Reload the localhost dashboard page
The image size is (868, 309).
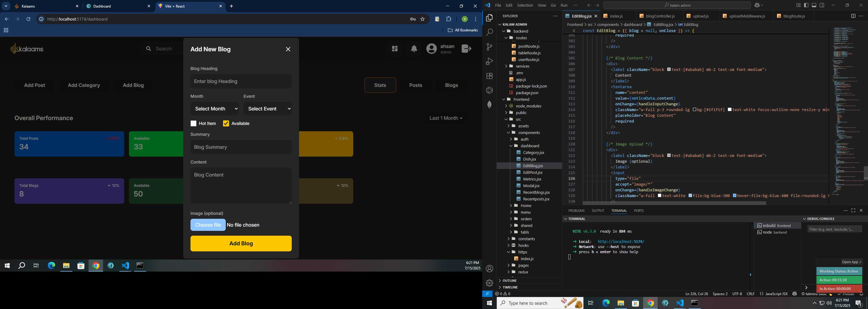28,19
